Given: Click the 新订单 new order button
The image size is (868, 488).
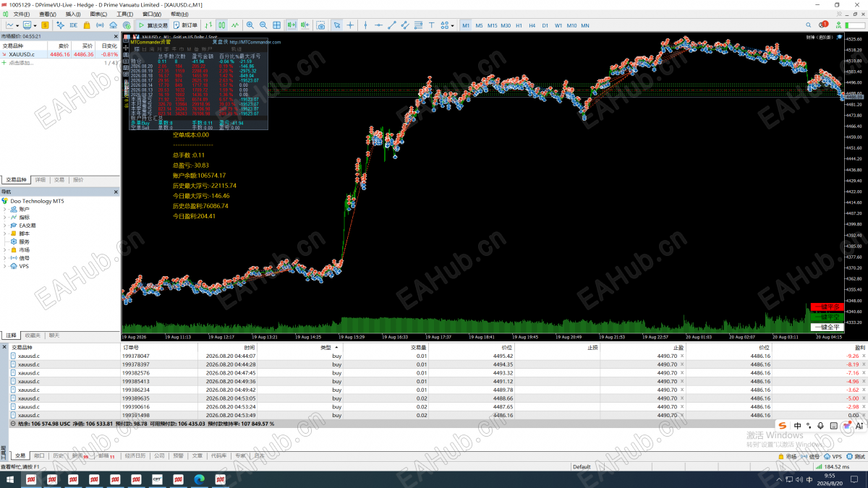Looking at the screenshot, I should 186,25.
